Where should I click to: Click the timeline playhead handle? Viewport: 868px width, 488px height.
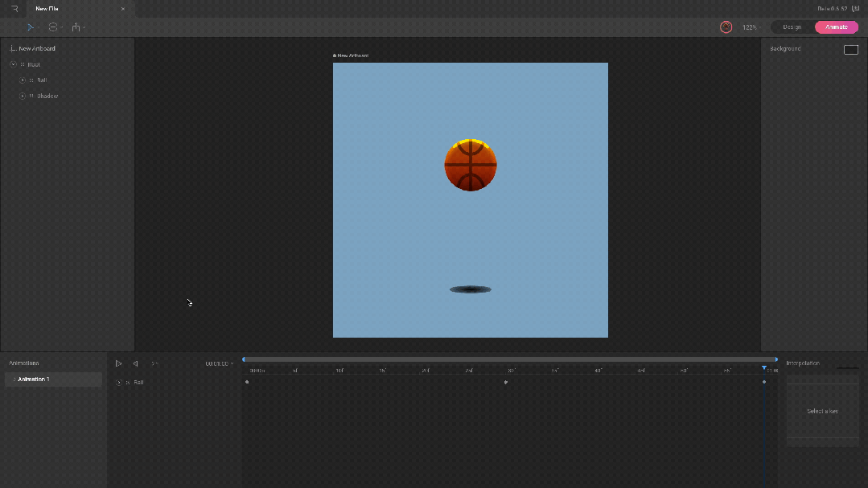(x=764, y=368)
